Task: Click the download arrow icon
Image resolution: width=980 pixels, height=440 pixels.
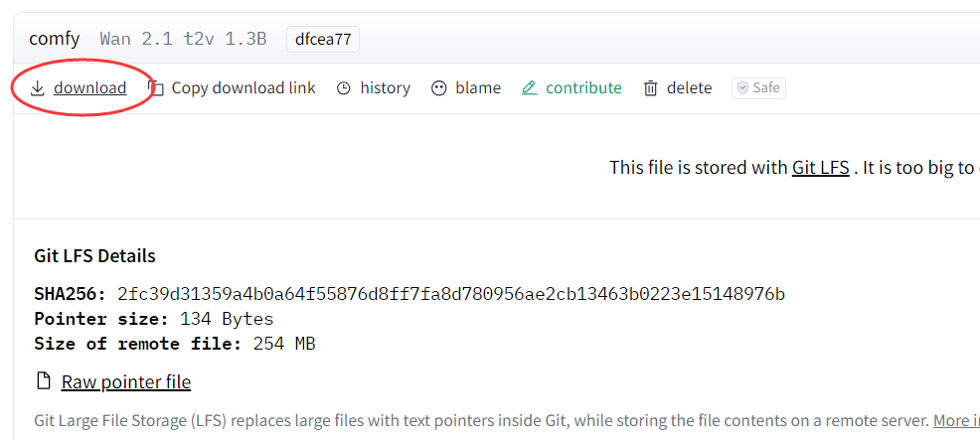Action: [x=38, y=88]
